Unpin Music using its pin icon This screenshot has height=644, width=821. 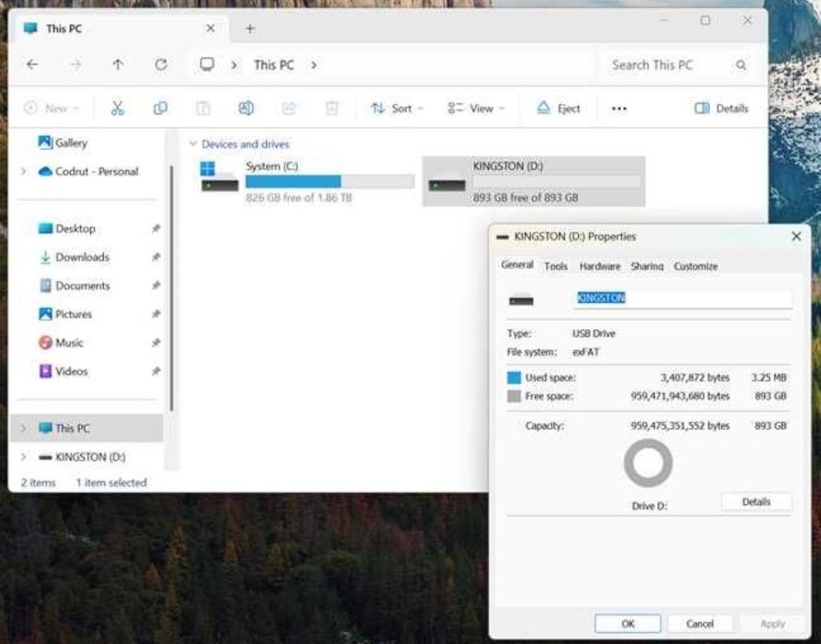click(156, 343)
